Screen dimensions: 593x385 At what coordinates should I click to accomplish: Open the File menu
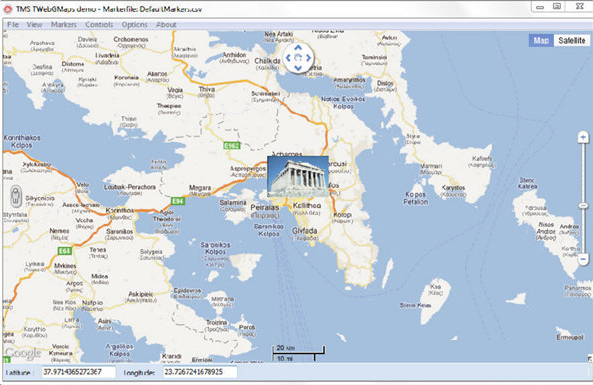(13, 25)
